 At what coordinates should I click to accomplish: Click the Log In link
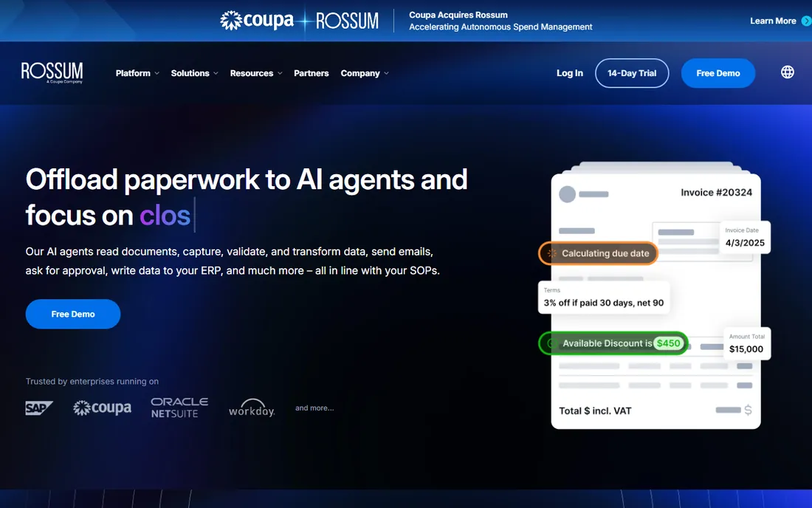click(570, 73)
